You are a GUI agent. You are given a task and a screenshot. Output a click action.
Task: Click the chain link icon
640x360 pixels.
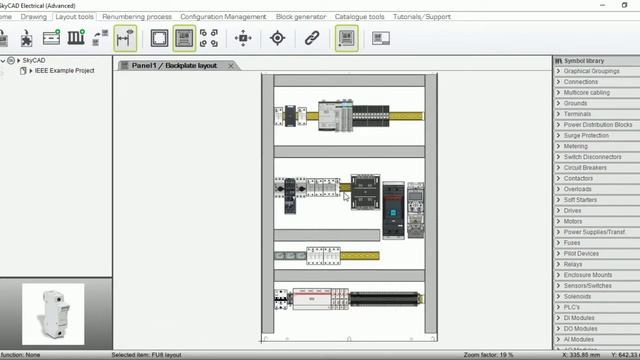pyautogui.click(x=312, y=38)
